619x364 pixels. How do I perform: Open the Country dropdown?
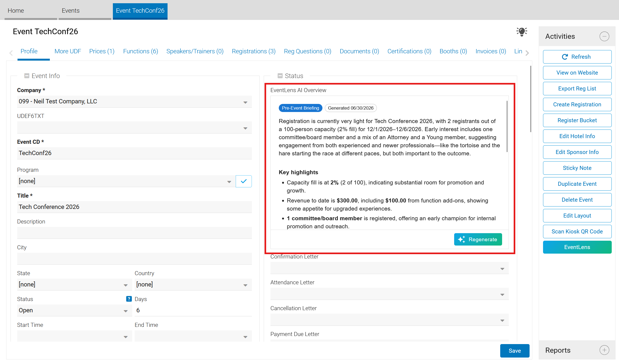[193, 285]
